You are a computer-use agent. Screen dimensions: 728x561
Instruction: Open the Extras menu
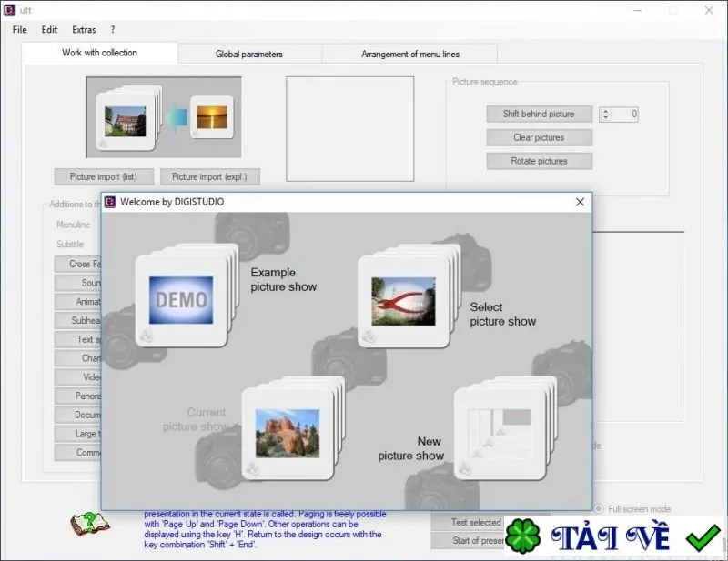tap(84, 30)
